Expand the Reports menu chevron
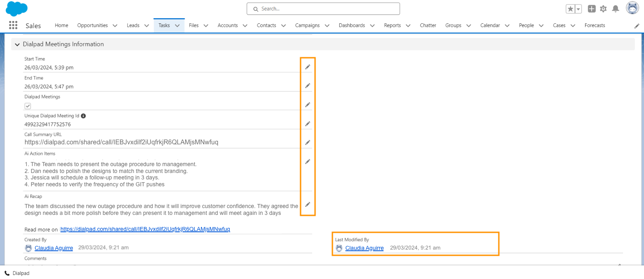 tap(408, 25)
